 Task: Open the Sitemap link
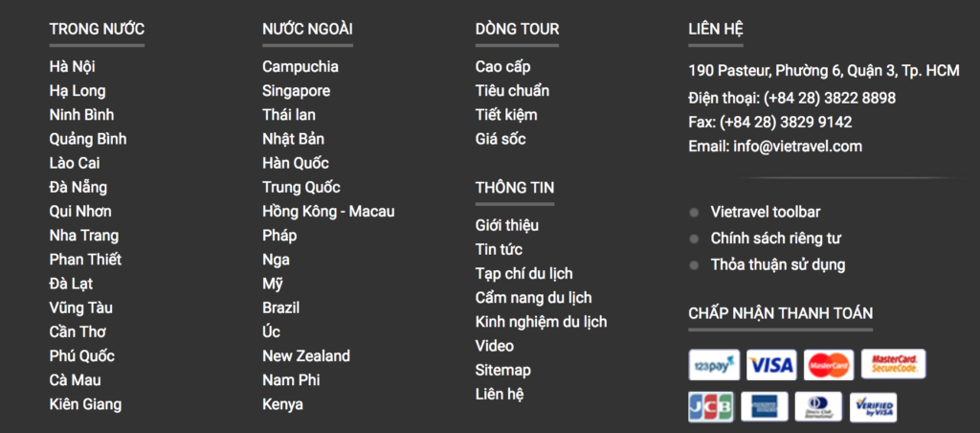click(503, 371)
